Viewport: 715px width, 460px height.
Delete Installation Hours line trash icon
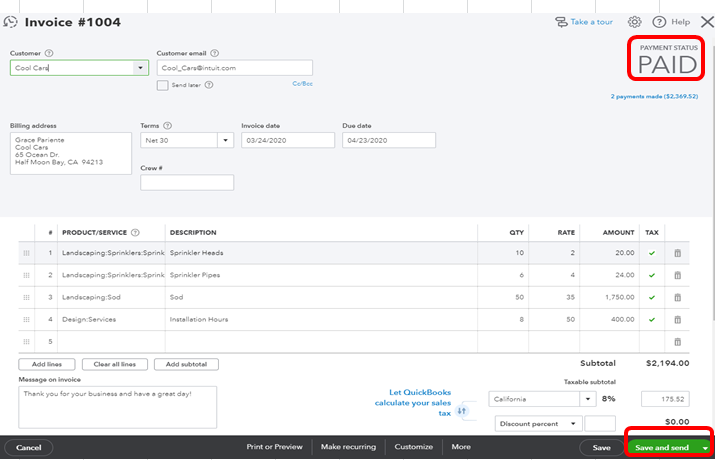point(677,319)
